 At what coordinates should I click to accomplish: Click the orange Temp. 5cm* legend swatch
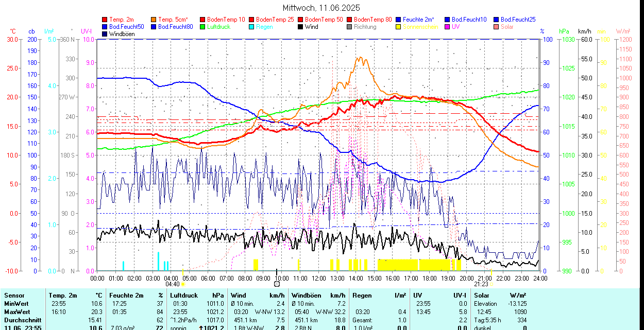tap(154, 20)
